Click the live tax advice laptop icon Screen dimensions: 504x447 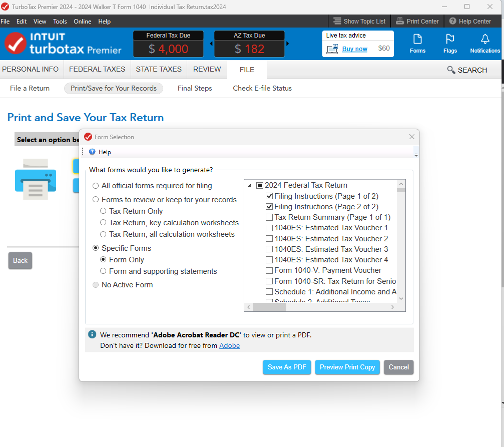point(332,49)
